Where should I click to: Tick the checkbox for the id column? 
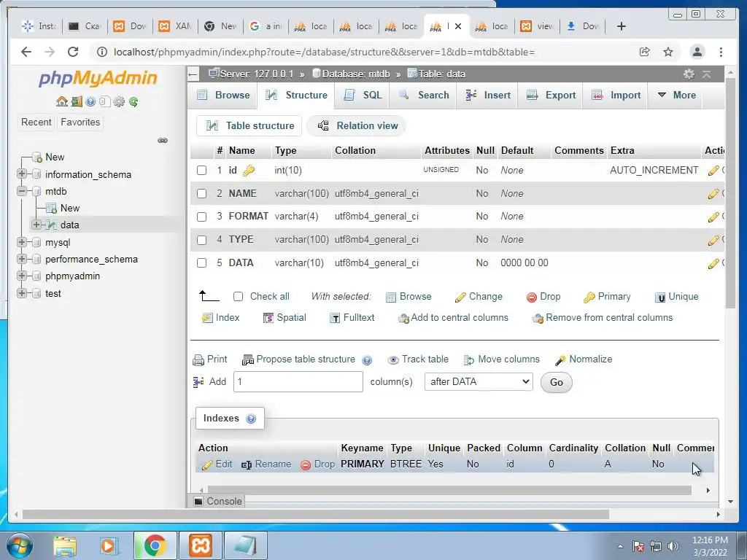point(201,171)
